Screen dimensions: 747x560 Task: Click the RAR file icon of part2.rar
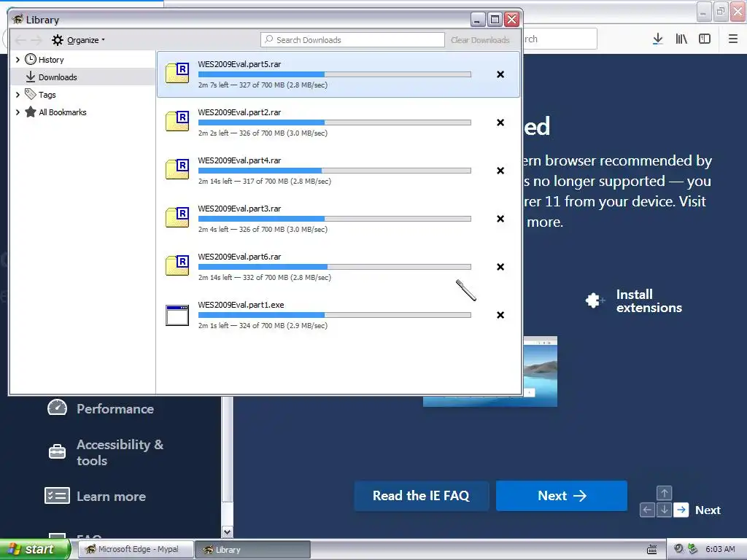(177, 122)
